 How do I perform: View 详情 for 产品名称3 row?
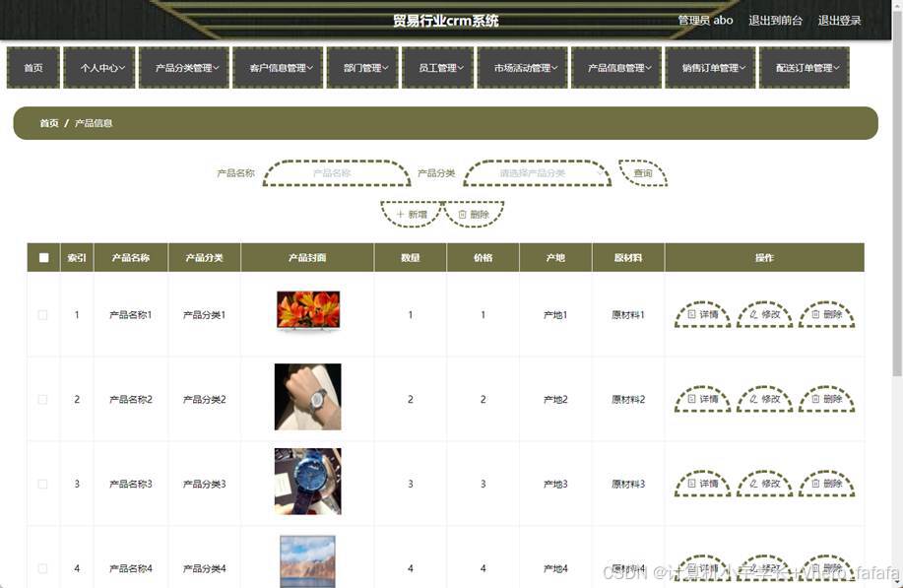coord(702,484)
